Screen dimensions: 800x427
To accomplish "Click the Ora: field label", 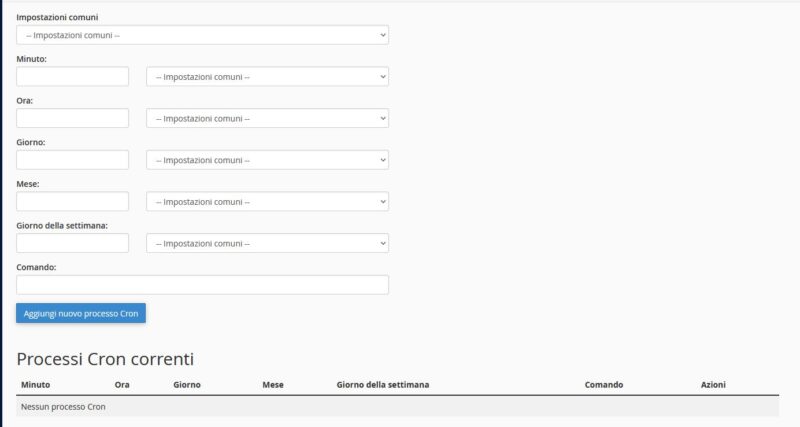I will tap(24, 101).
